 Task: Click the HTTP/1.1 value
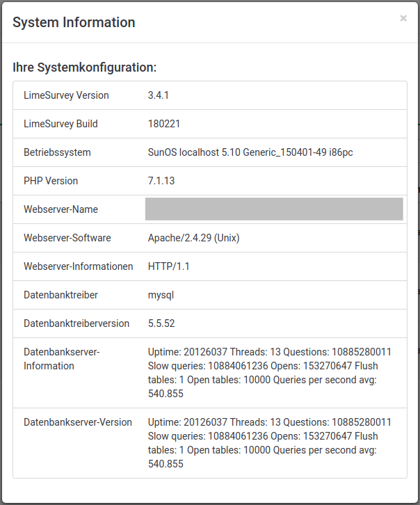169,266
